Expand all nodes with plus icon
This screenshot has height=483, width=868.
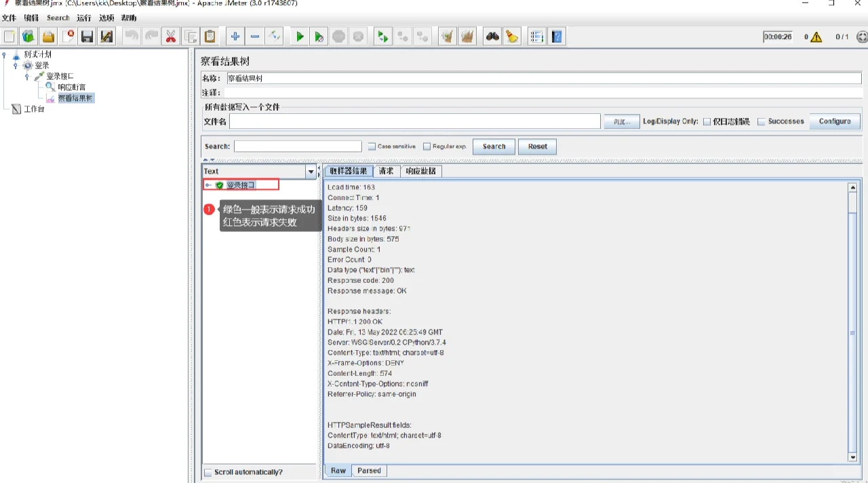pos(235,37)
